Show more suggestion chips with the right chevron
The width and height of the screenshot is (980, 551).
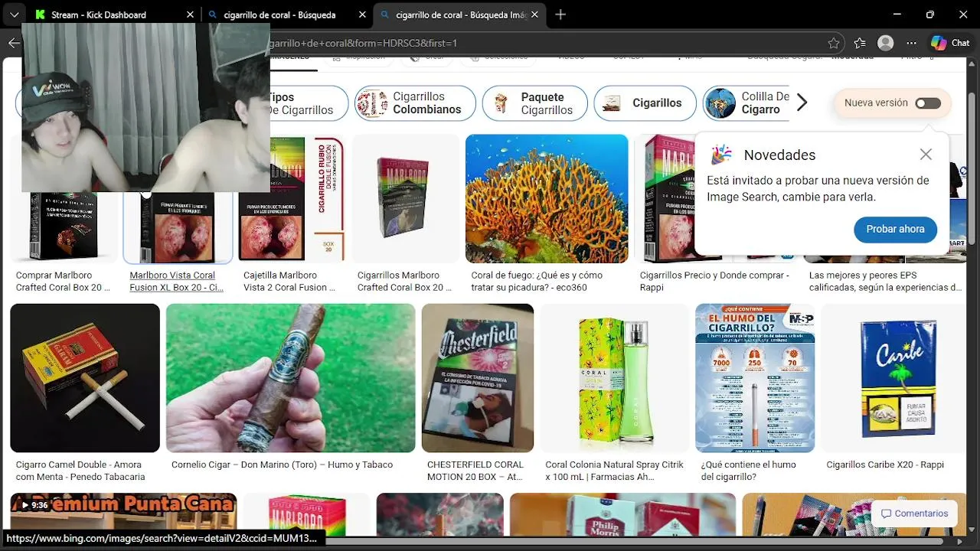(x=802, y=103)
